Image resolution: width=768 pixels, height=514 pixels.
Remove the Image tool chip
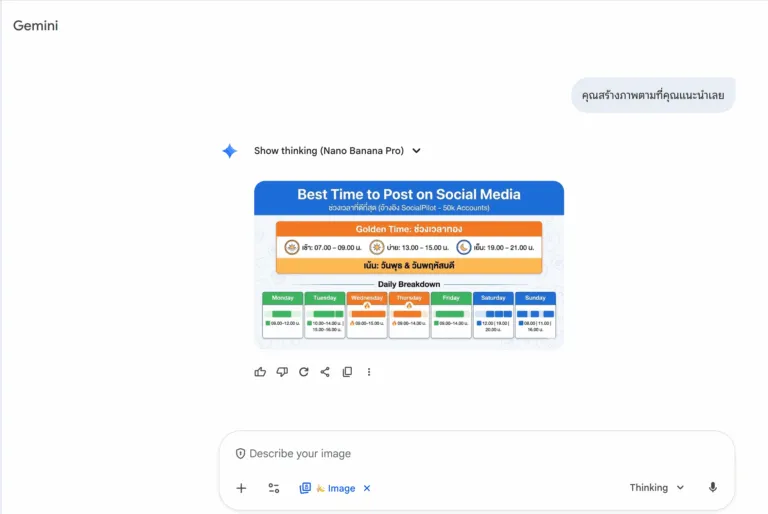tap(367, 488)
